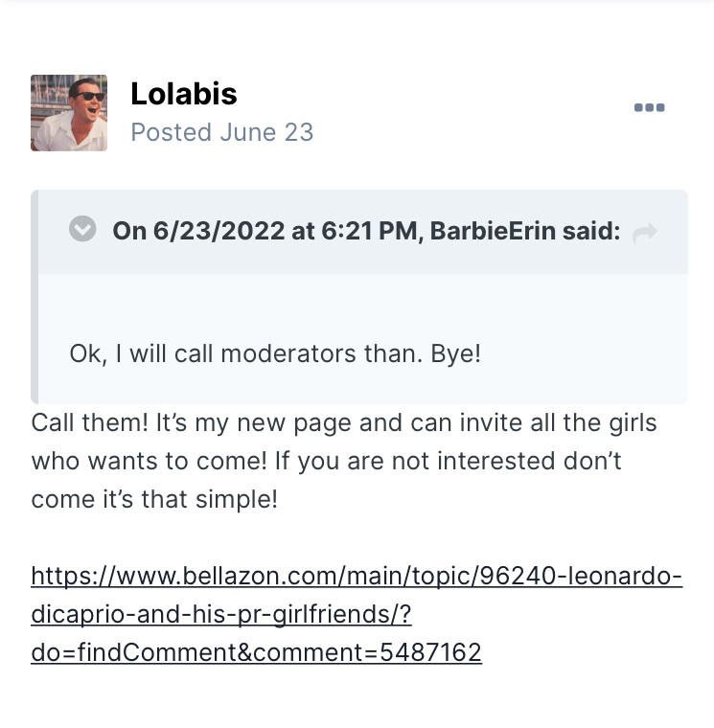This screenshot has height=728, width=714.
Task: Collapse the quoted BarbieErin post
Action: [83, 230]
